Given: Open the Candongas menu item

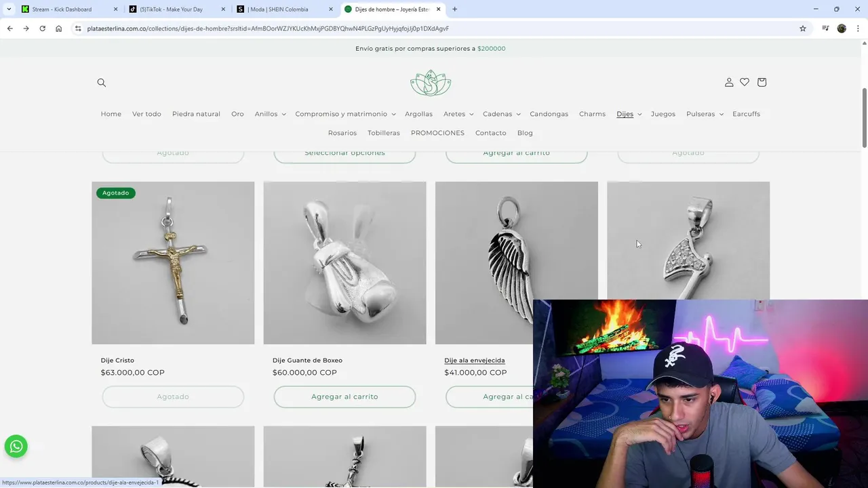Looking at the screenshot, I should (x=549, y=114).
